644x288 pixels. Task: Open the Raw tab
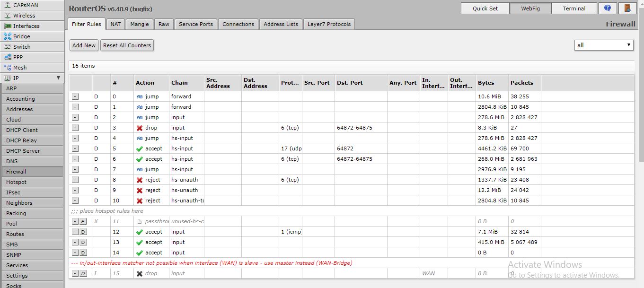click(164, 24)
